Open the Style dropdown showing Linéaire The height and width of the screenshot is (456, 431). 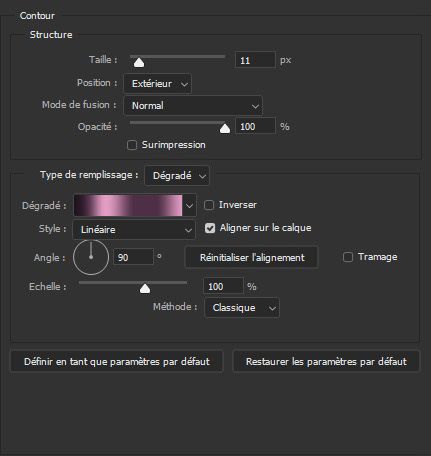coord(134,229)
